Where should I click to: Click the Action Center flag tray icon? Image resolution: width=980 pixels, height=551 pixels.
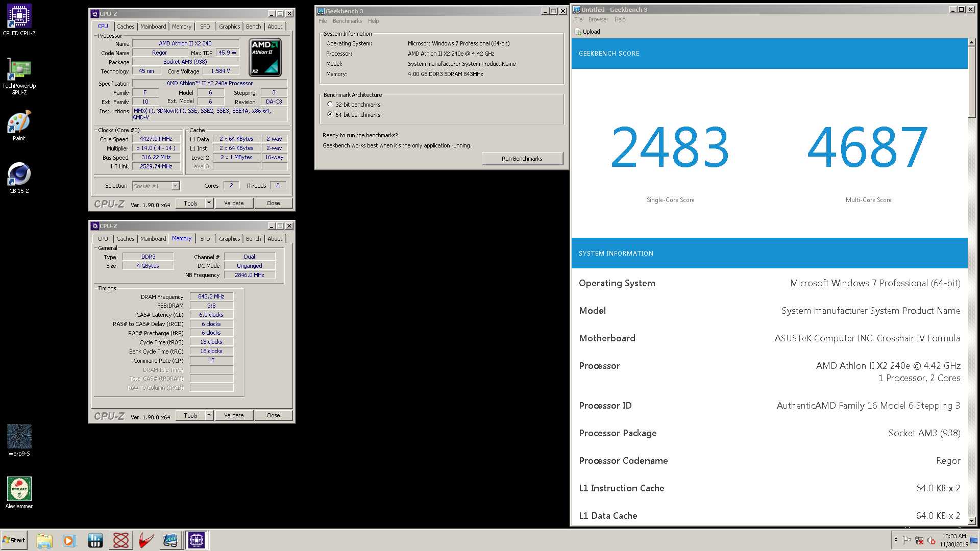click(907, 540)
